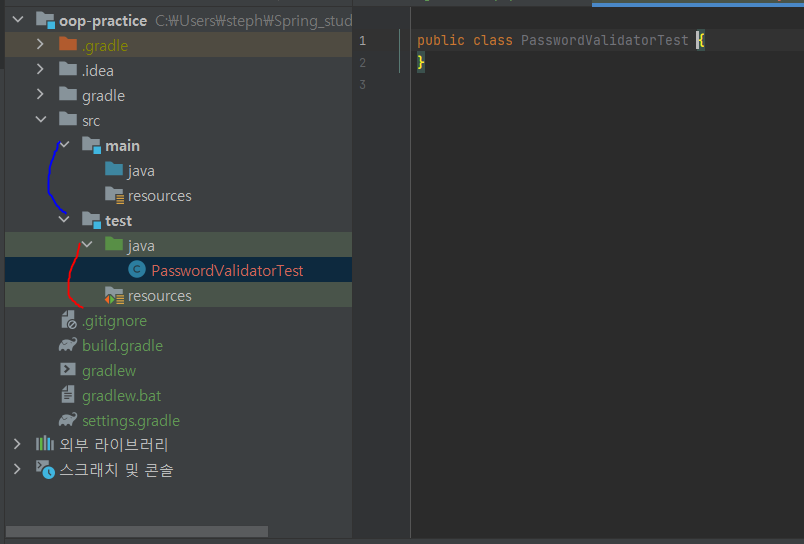804x544 pixels.
Task: Click the main resources folder icon
Action: (114, 195)
